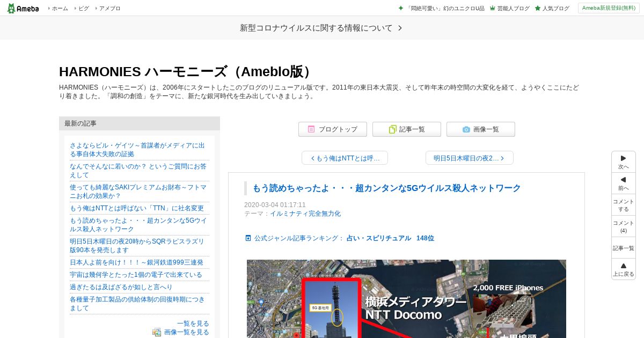Open the 横浜メディアタワー article image
Viewport: 644px width, 338px height.
406,299
